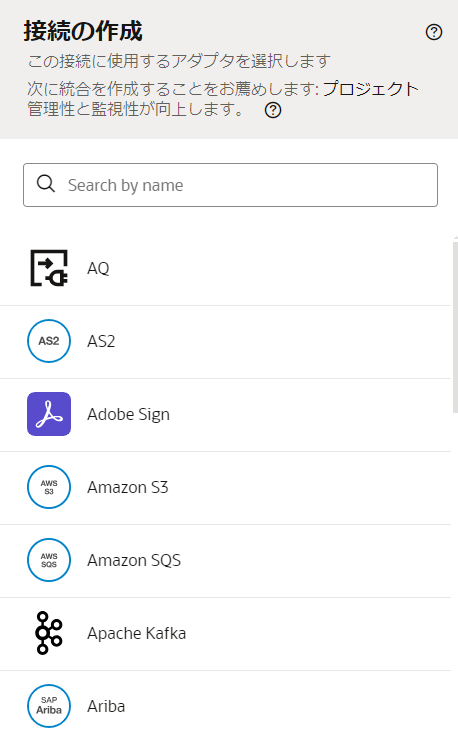Choose Adobe Sign adapter text
458x740 pixels.
[x=128, y=414]
